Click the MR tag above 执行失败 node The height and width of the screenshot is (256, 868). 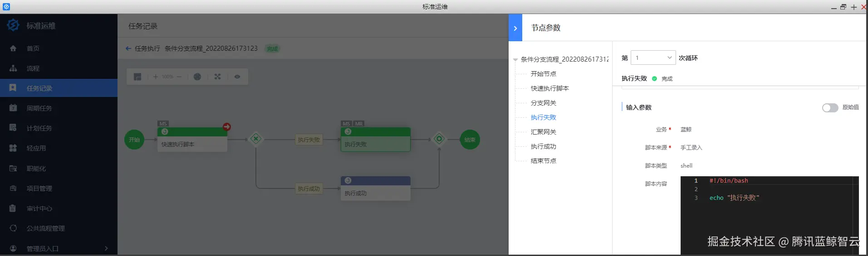pos(359,124)
